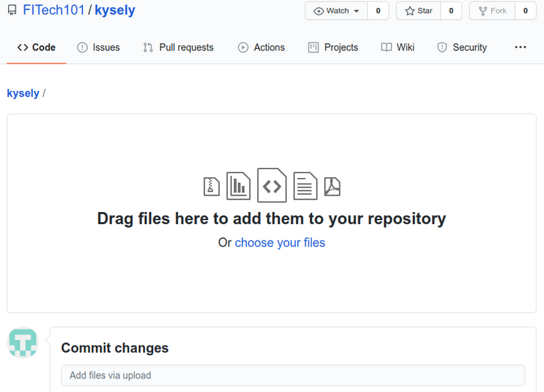Click the code brackets file icon
Screen dimensions: 544x392
(x=272, y=185)
